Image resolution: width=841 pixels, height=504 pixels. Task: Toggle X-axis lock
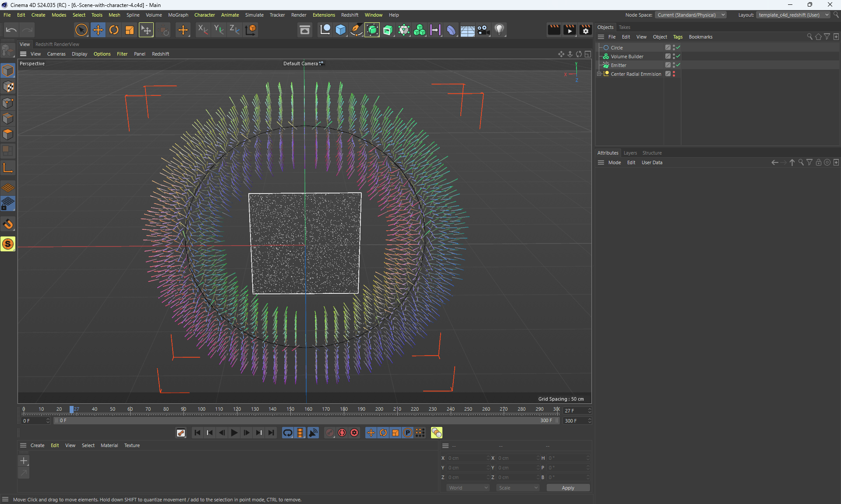(x=202, y=30)
